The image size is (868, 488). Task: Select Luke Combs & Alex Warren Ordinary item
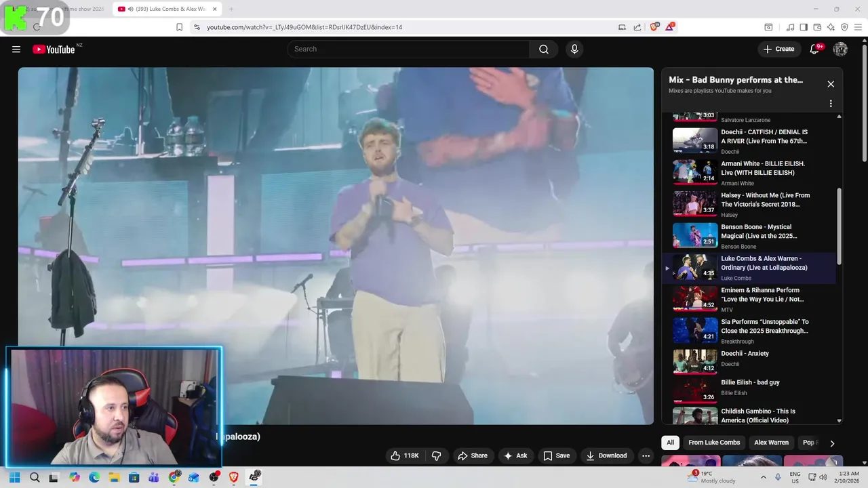click(x=749, y=268)
